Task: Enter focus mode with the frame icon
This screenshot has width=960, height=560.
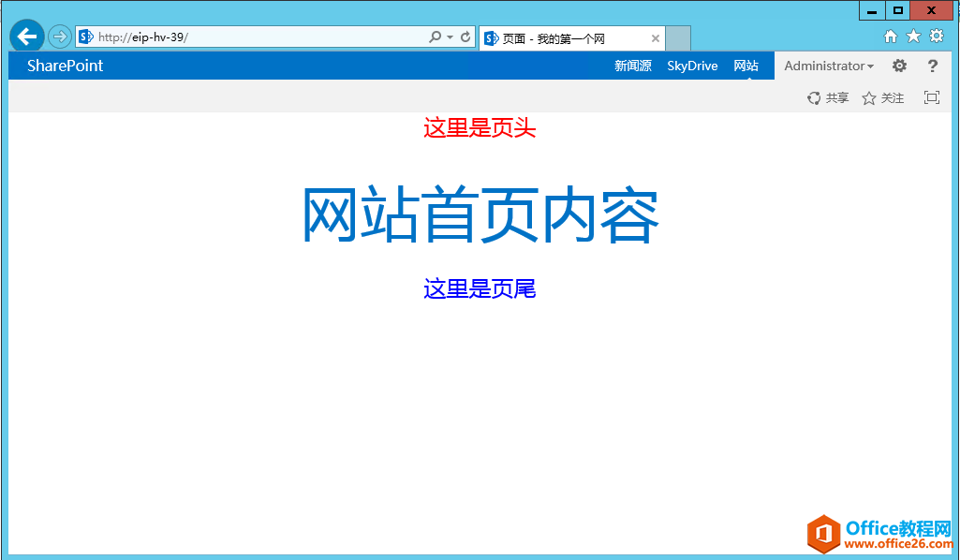Action: tap(931, 97)
